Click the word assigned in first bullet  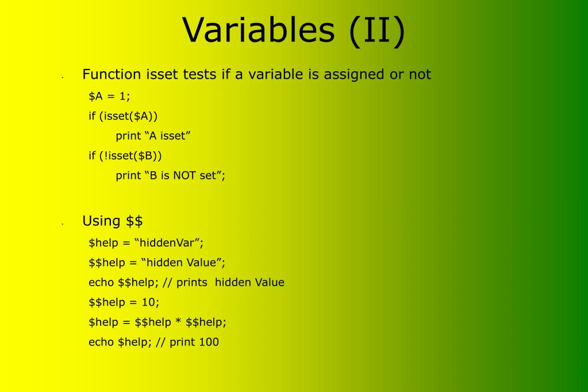point(354,75)
